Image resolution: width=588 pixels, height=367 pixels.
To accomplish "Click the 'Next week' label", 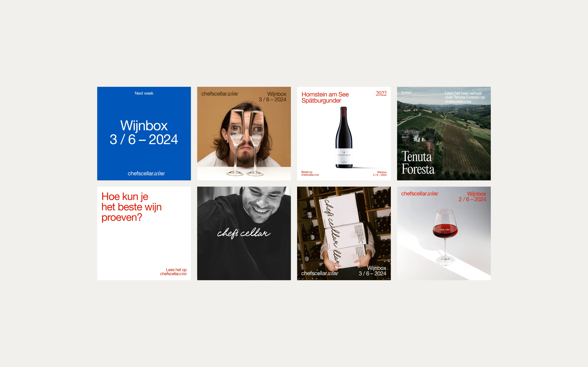I will pos(144,93).
